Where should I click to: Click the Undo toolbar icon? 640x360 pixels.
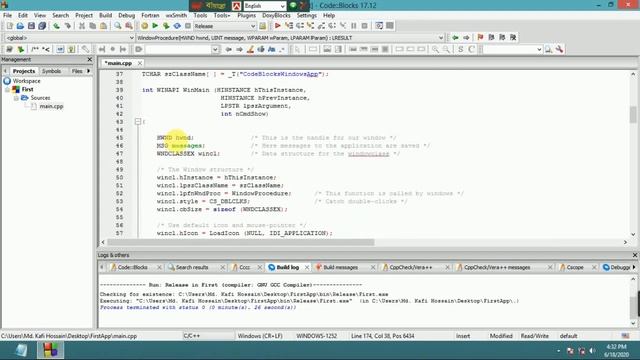click(x=56, y=26)
